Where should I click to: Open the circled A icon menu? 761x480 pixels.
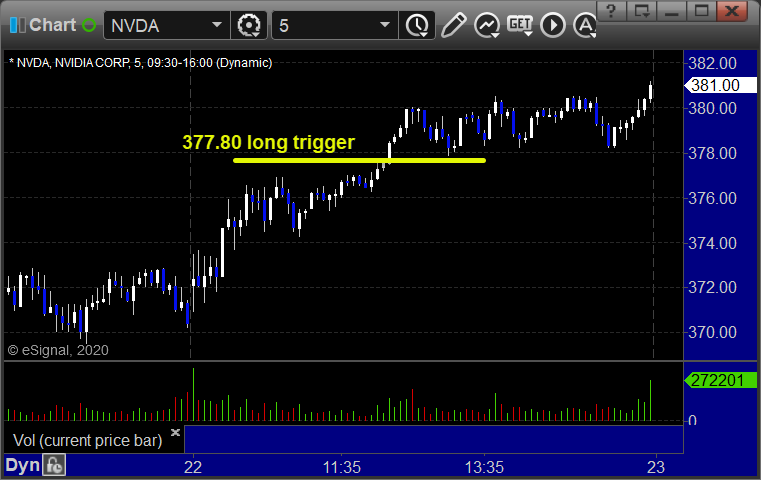(x=584, y=25)
